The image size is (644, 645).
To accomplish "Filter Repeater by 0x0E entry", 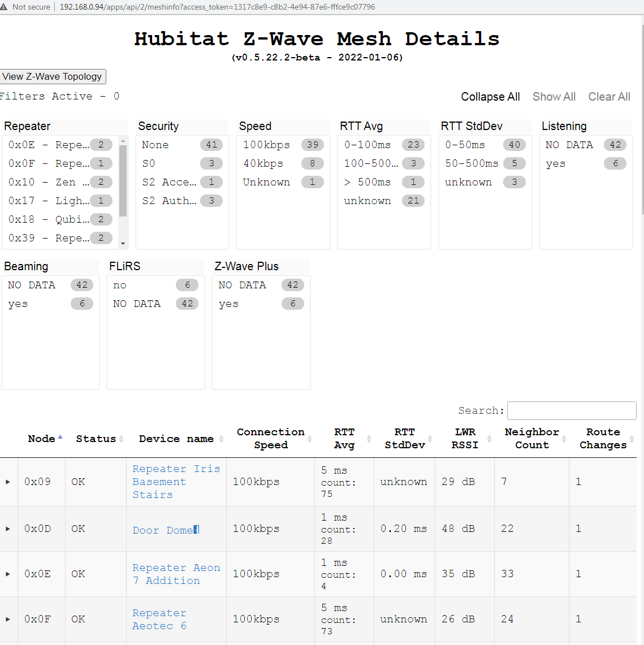I will click(x=60, y=145).
